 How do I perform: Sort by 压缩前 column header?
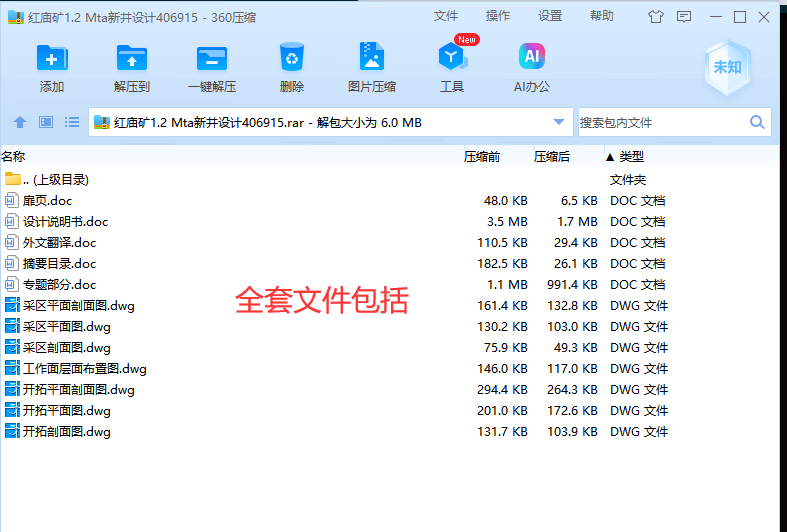(482, 157)
